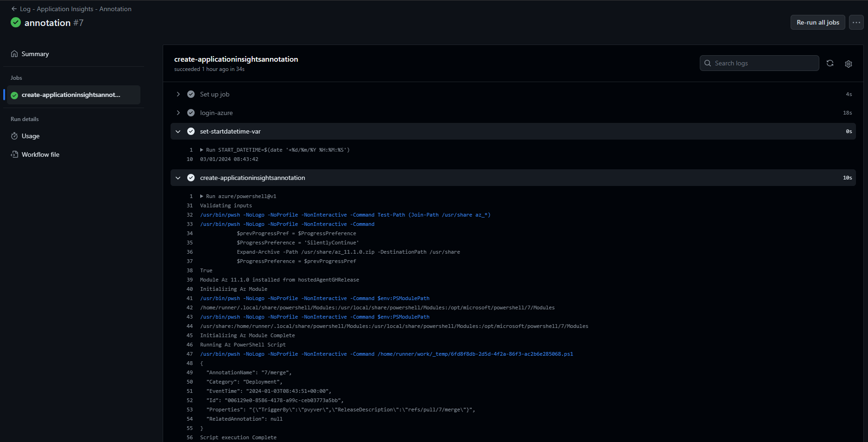Click the "Category": "Deployment" log line
Image resolution: width=868 pixels, height=442 pixels.
[x=244, y=382]
